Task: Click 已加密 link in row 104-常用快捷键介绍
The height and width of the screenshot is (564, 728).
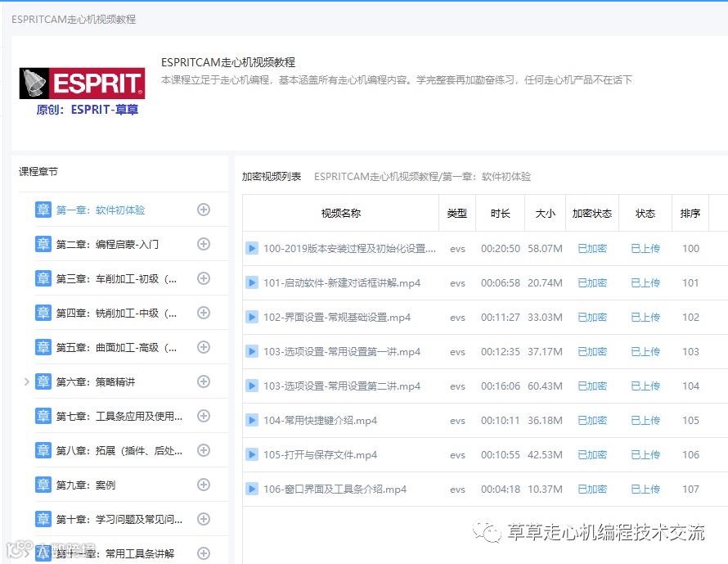Action: (x=592, y=421)
